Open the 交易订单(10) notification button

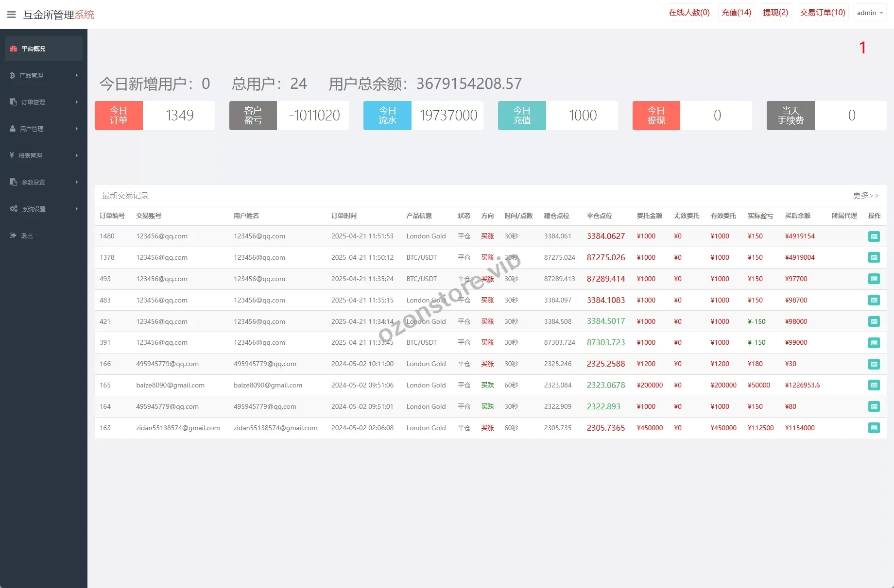tap(822, 13)
